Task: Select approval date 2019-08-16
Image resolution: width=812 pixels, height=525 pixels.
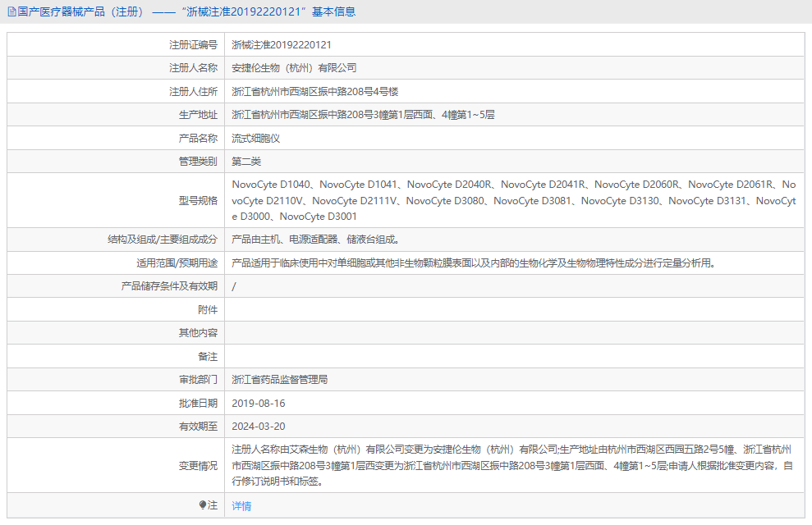Action: pyautogui.click(x=258, y=404)
